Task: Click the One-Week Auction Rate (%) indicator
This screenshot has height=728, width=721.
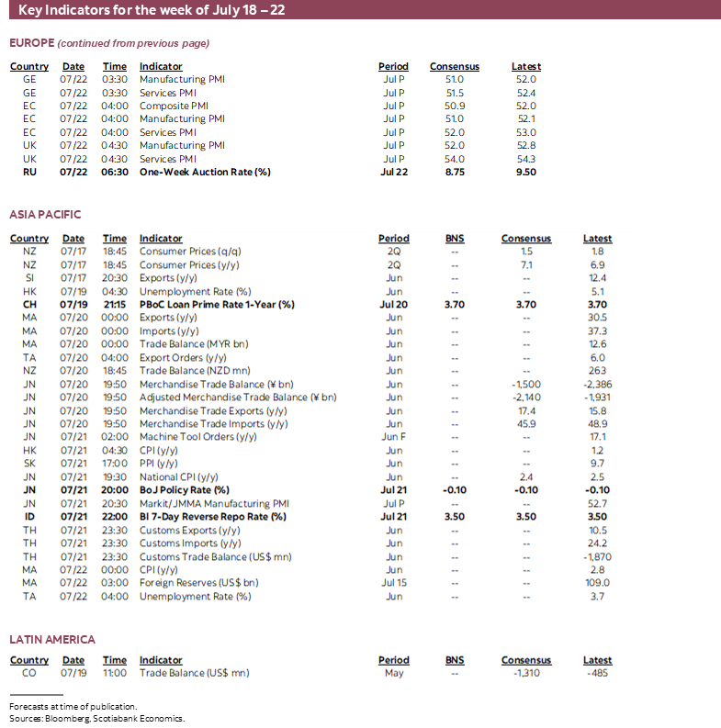Action: tap(205, 172)
